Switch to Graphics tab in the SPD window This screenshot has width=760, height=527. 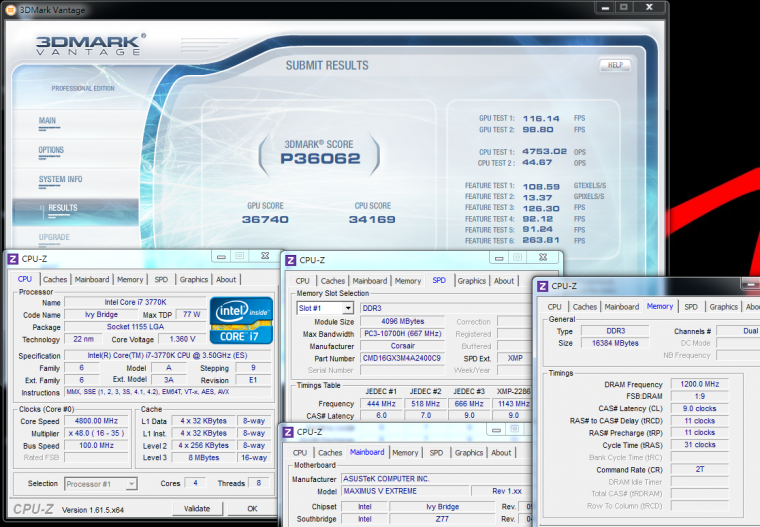click(471, 281)
